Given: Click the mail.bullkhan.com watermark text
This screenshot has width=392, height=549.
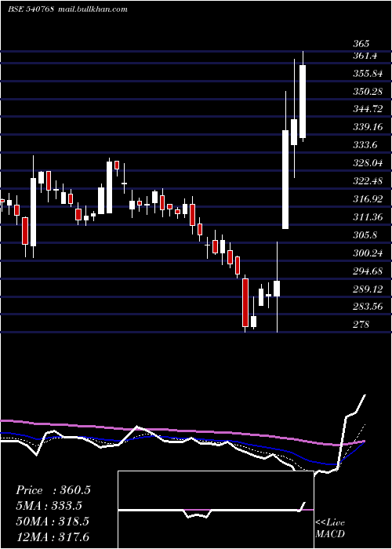Looking at the screenshot, I should click(92, 9).
